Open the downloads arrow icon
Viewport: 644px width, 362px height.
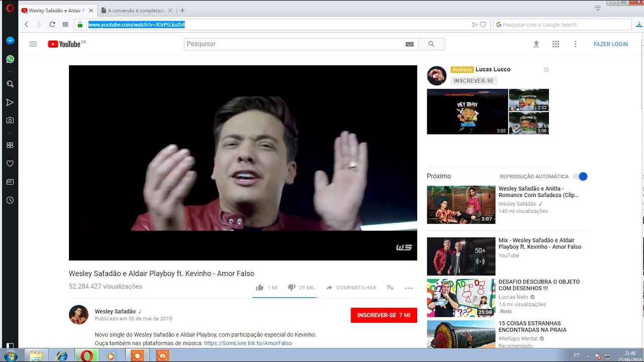click(639, 24)
